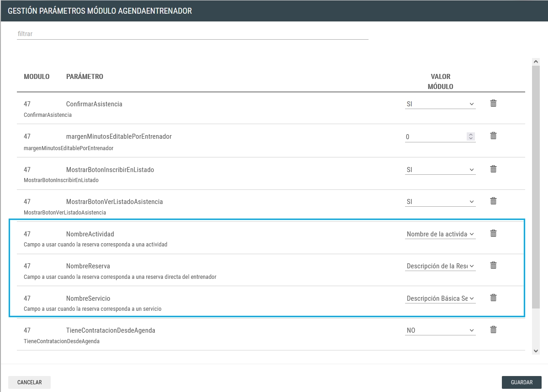Remove the MostrarBotonInscribirEnListado parameter
Image resolution: width=548 pixels, height=392 pixels.
tap(493, 169)
